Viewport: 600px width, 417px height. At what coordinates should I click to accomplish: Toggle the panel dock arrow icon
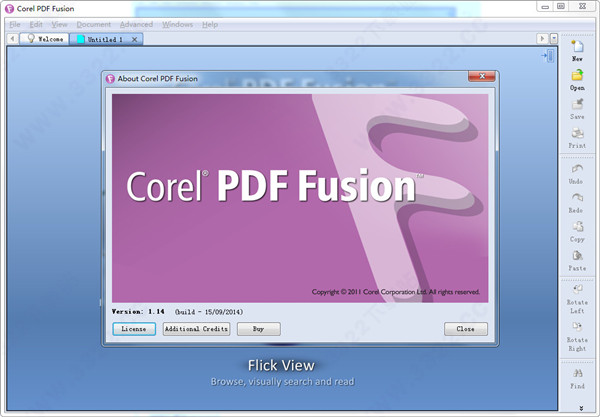548,56
